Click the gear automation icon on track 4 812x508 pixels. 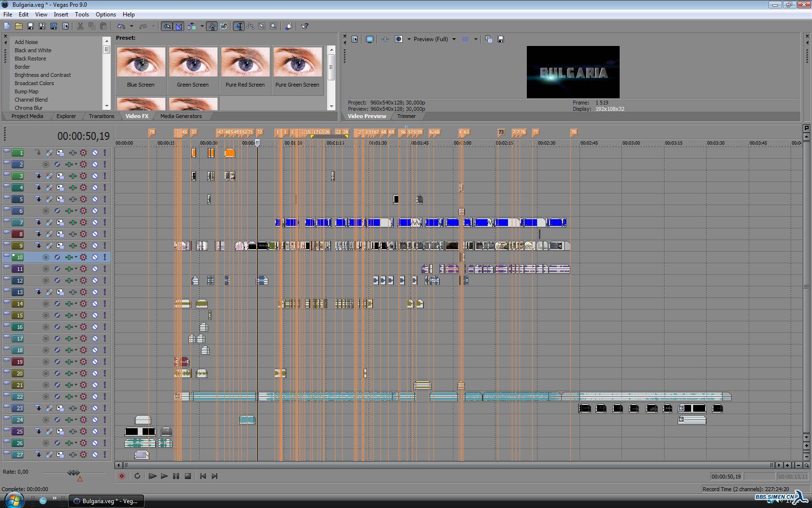(84, 188)
